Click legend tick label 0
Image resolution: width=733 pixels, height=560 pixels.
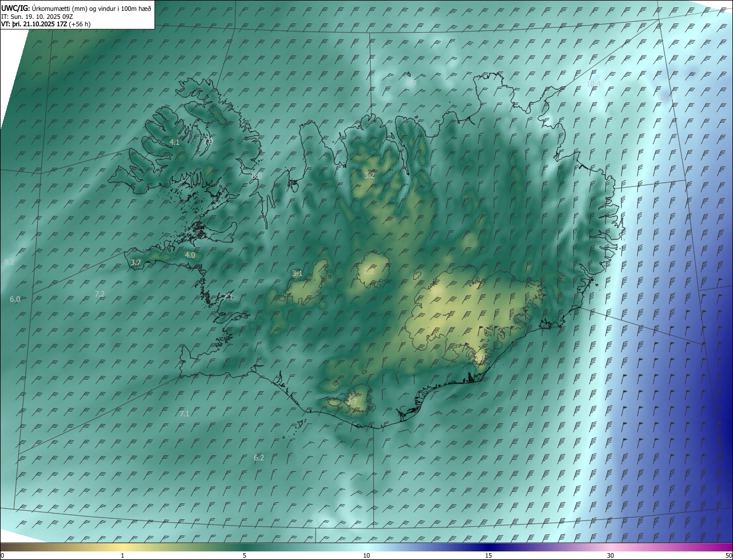[2, 555]
